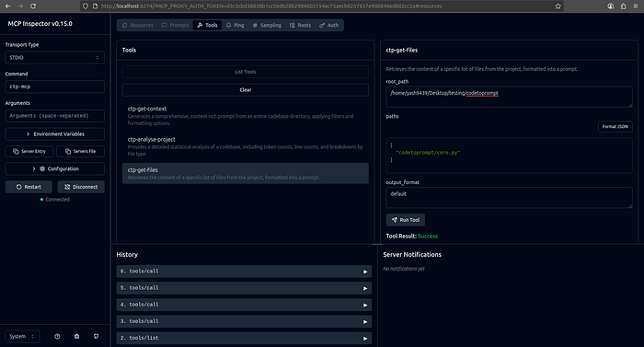644x347 pixels.
Task: Click the List Tools button
Action: click(x=246, y=72)
